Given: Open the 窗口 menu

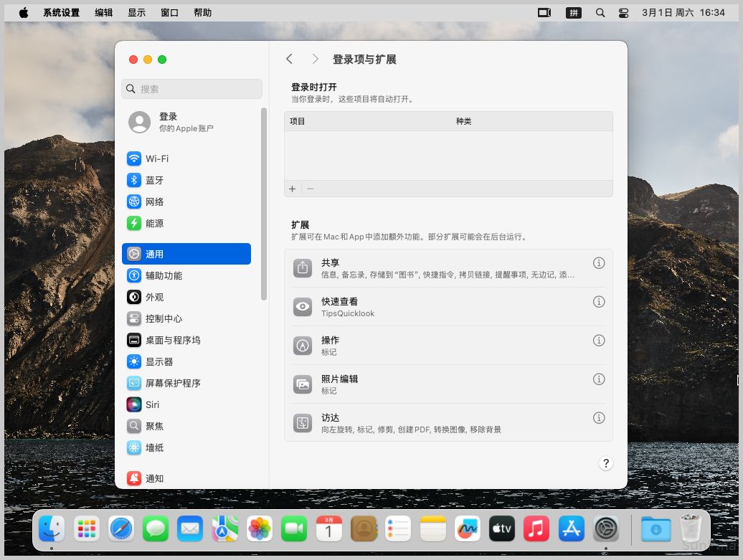Looking at the screenshot, I should (170, 13).
